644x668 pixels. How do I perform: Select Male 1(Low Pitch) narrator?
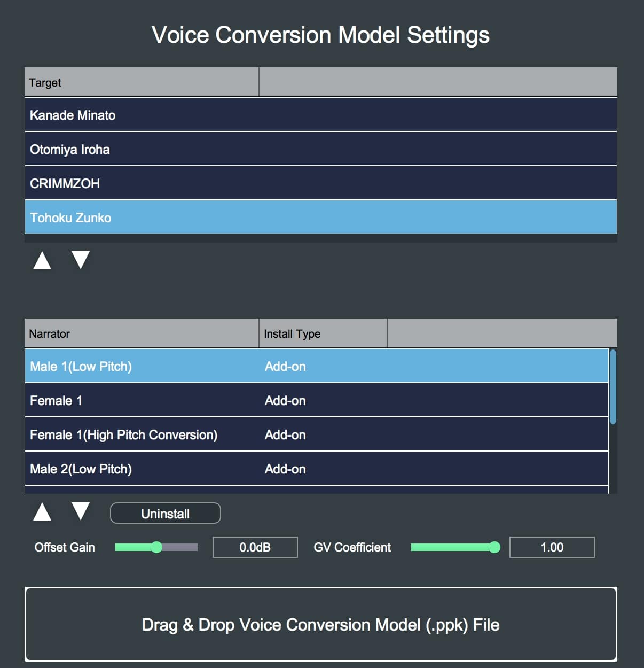(316, 366)
